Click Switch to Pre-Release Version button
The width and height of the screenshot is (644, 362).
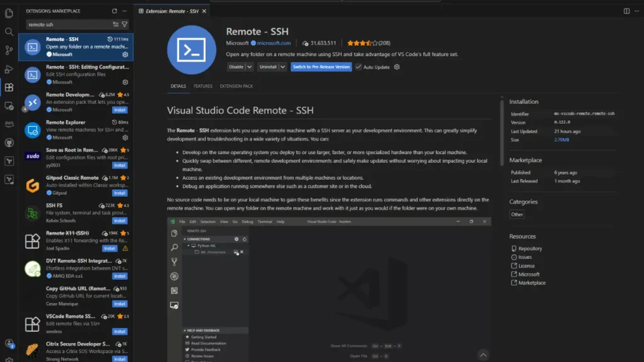pyautogui.click(x=321, y=67)
